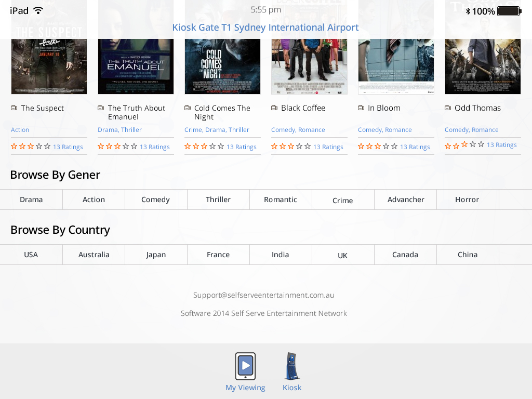532x399 pixels.
Task: Click the disc icon beside In Bloom
Action: (361, 108)
